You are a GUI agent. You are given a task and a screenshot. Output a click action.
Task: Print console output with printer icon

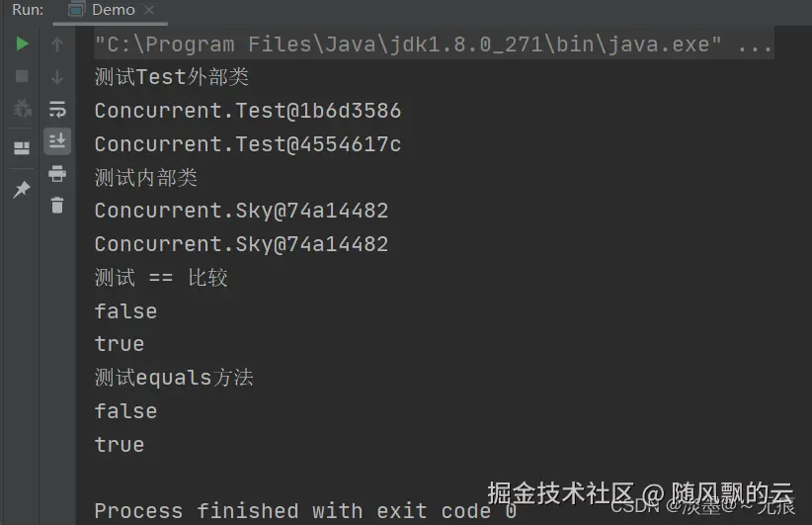57,173
